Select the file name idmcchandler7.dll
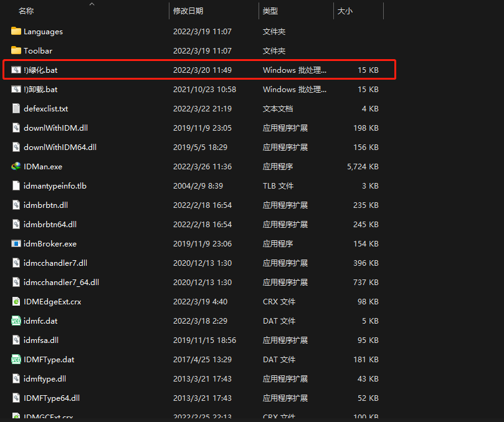This screenshot has height=422, width=504. (x=55, y=263)
